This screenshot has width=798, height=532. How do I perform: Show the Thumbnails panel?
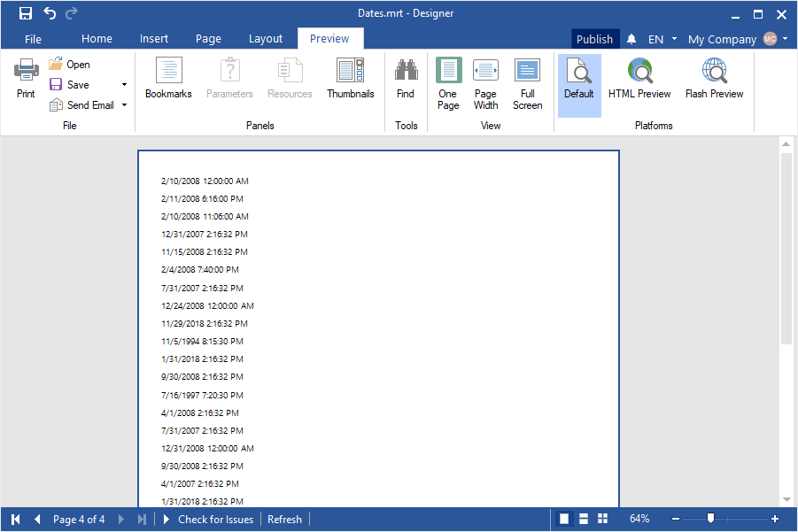(x=351, y=78)
